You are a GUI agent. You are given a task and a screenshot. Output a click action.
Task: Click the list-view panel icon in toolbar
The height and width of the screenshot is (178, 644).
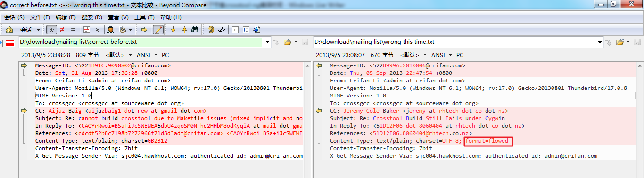point(246,30)
